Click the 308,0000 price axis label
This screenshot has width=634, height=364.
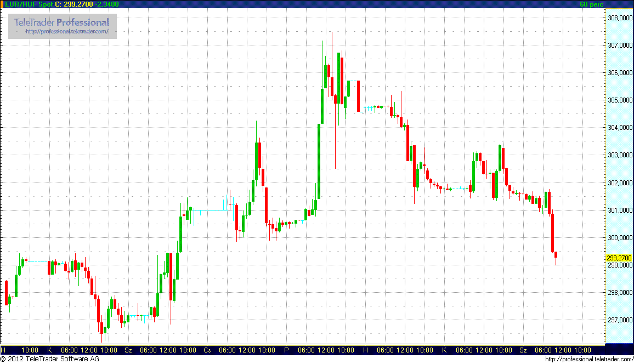(620, 18)
